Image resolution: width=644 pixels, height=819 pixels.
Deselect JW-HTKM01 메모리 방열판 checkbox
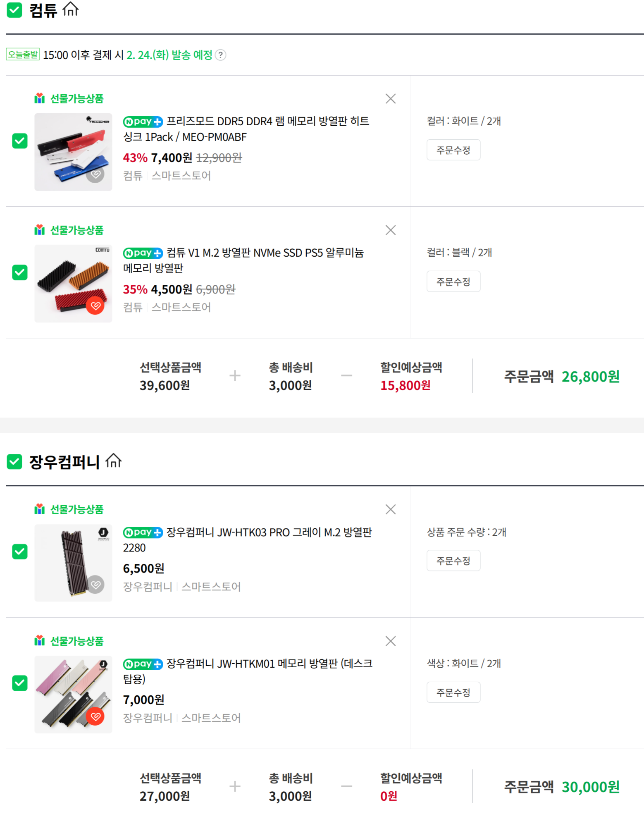20,683
